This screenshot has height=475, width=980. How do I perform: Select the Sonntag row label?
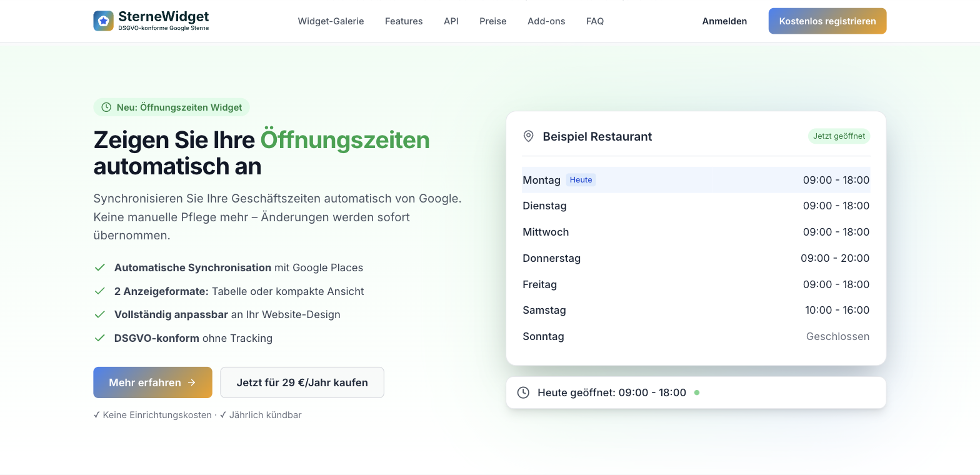tap(544, 336)
